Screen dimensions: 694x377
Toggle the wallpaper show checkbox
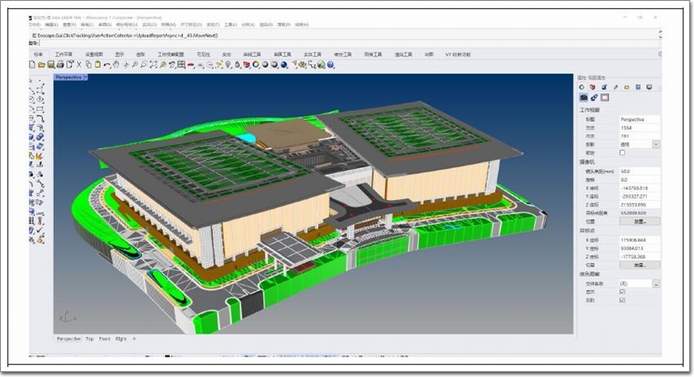pyautogui.click(x=622, y=292)
